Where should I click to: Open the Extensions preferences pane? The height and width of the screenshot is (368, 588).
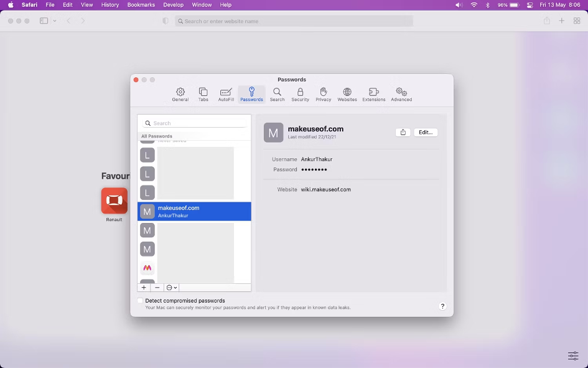click(x=374, y=95)
